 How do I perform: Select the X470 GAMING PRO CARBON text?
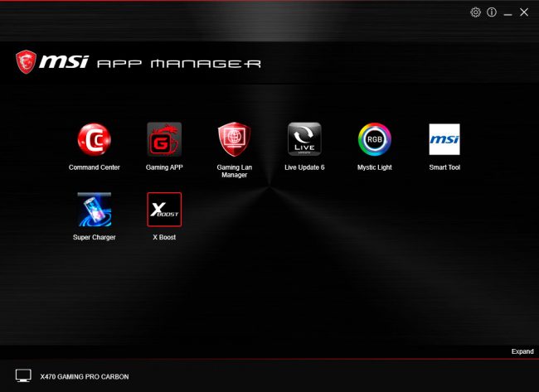pyautogui.click(x=85, y=376)
